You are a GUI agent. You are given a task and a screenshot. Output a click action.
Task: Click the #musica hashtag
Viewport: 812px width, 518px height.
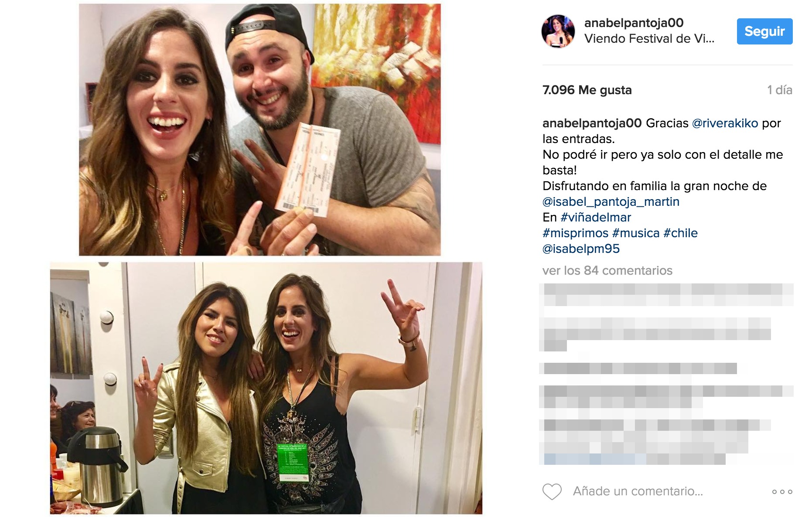pyautogui.click(x=636, y=233)
